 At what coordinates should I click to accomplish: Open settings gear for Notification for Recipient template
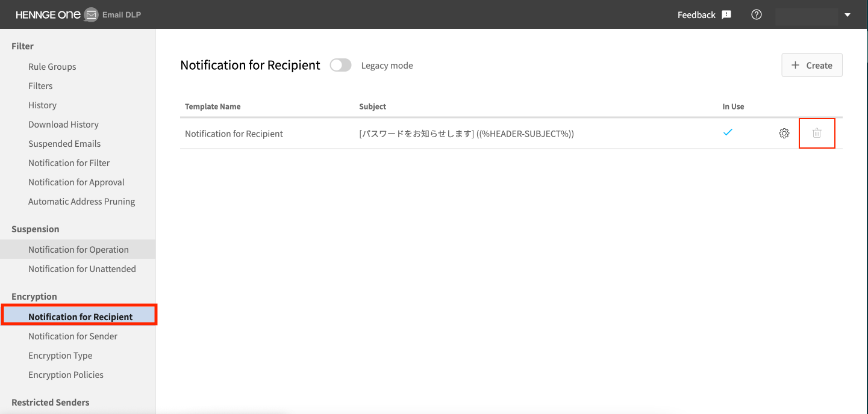click(x=784, y=133)
